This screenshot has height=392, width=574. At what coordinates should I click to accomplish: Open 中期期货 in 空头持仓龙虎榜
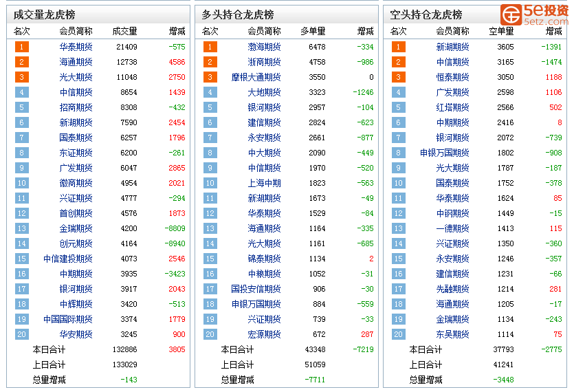(x=453, y=122)
